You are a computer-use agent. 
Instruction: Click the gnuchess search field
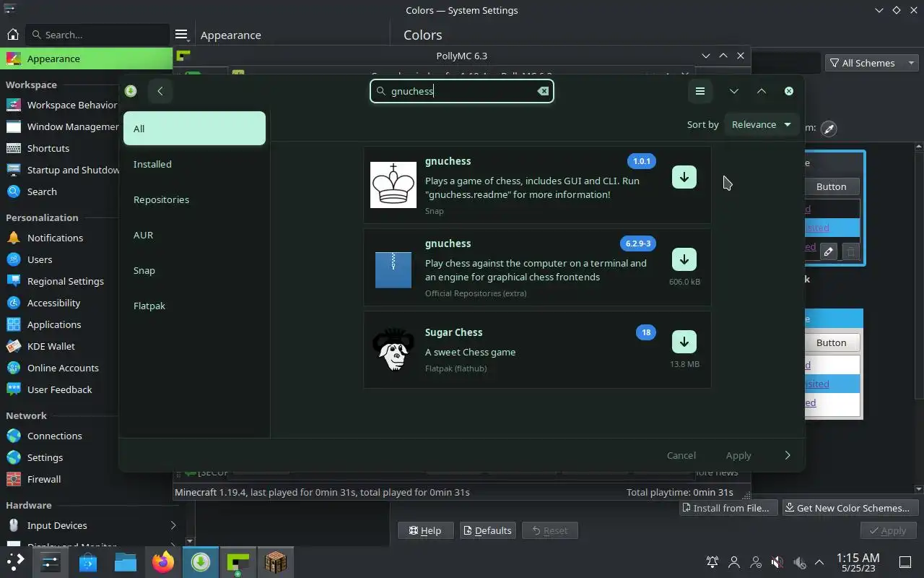(x=462, y=91)
